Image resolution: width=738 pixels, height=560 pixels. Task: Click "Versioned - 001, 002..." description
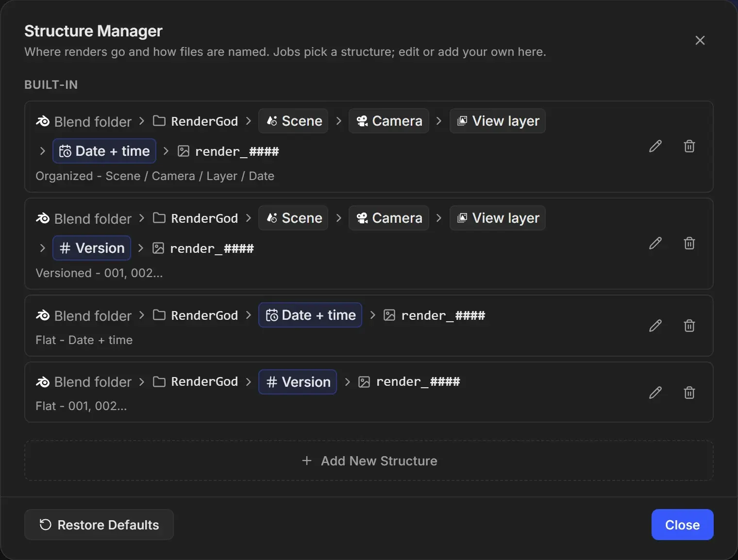99,273
